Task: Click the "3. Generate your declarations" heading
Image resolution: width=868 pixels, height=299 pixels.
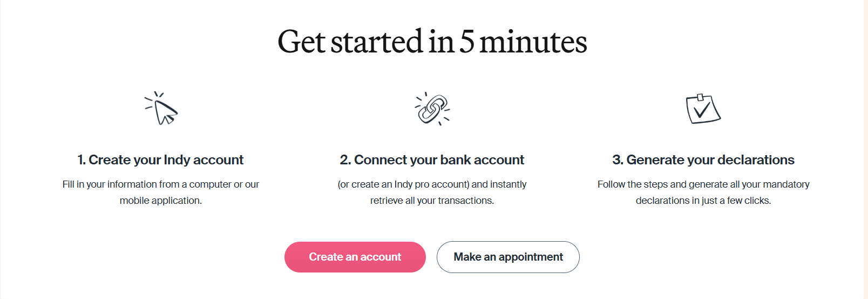Action: [703, 160]
